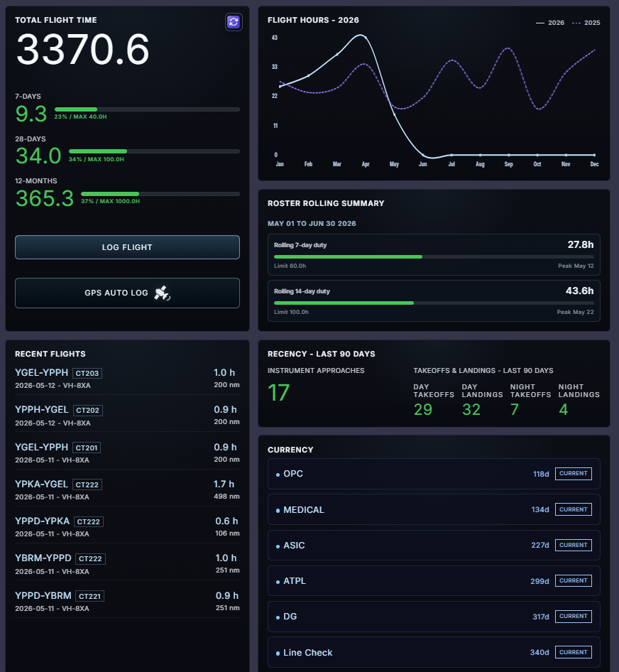
Task: Click the CURRENT badge for OPC
Action: click(573, 474)
